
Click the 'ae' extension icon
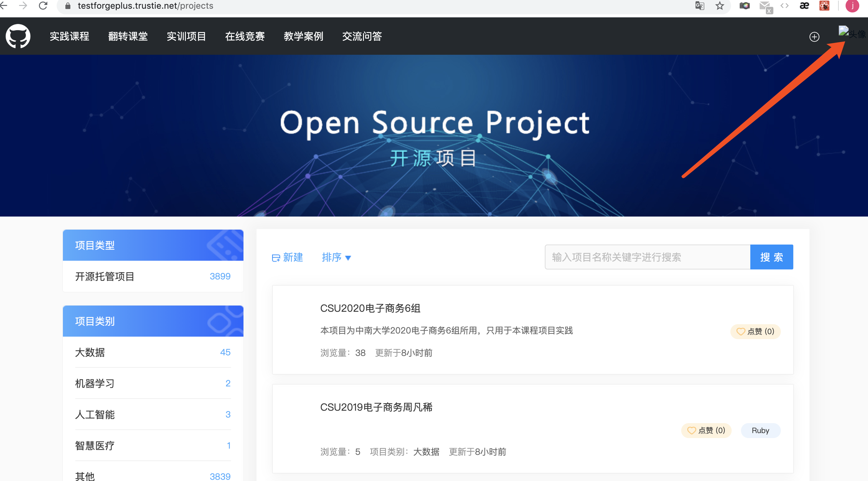pos(804,6)
